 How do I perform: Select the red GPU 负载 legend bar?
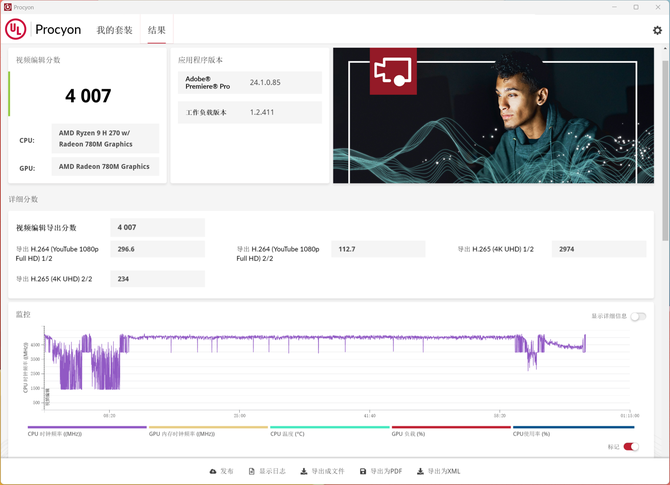click(x=451, y=427)
